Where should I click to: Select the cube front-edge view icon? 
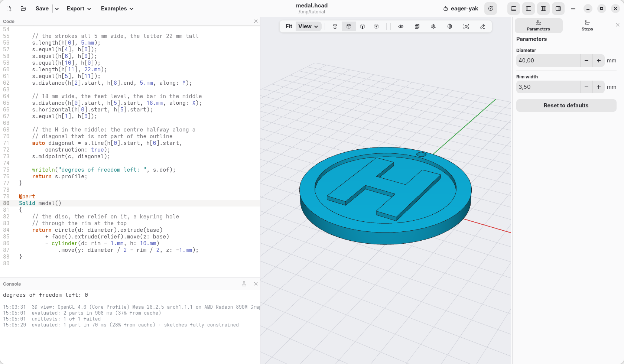[x=363, y=26]
